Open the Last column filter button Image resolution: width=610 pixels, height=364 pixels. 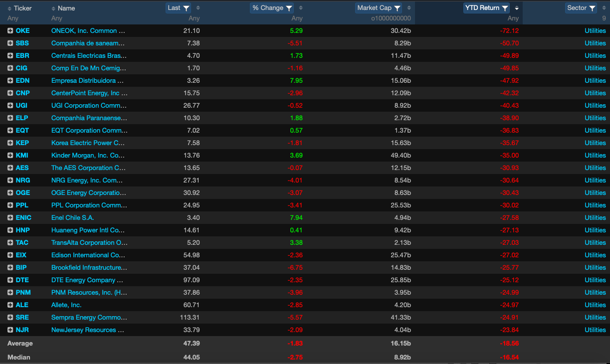point(179,8)
